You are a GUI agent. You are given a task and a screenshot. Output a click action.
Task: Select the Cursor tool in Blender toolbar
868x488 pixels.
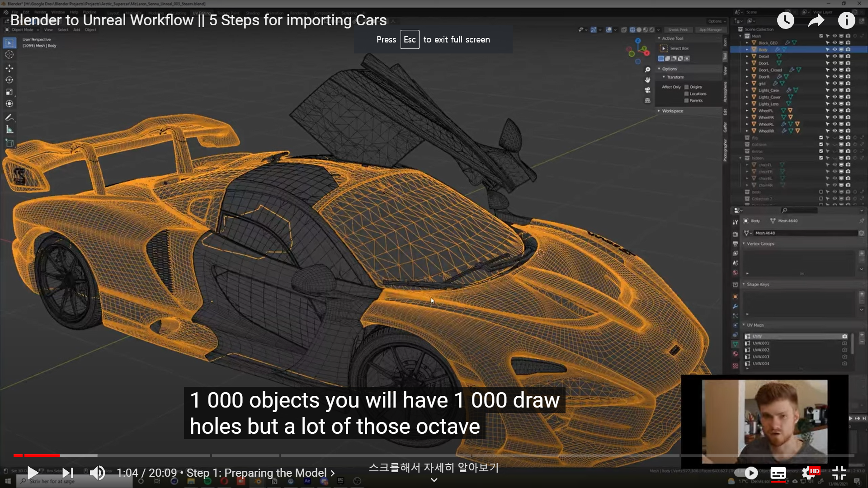[9, 55]
